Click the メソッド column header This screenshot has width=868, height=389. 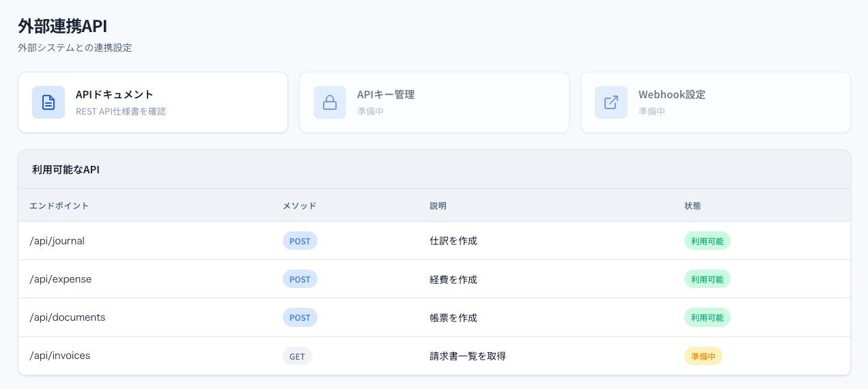[300, 205]
